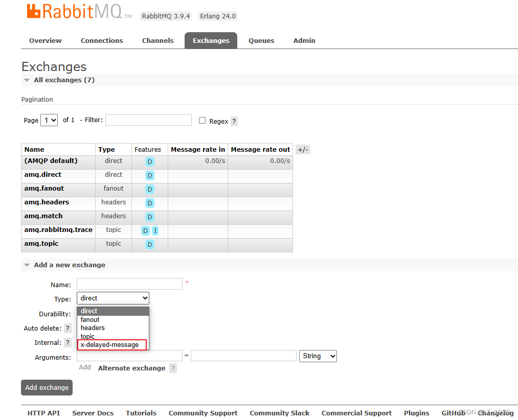Viewport: 518px width, 420px height.
Task: Focus the argument value input field
Action: point(243,356)
